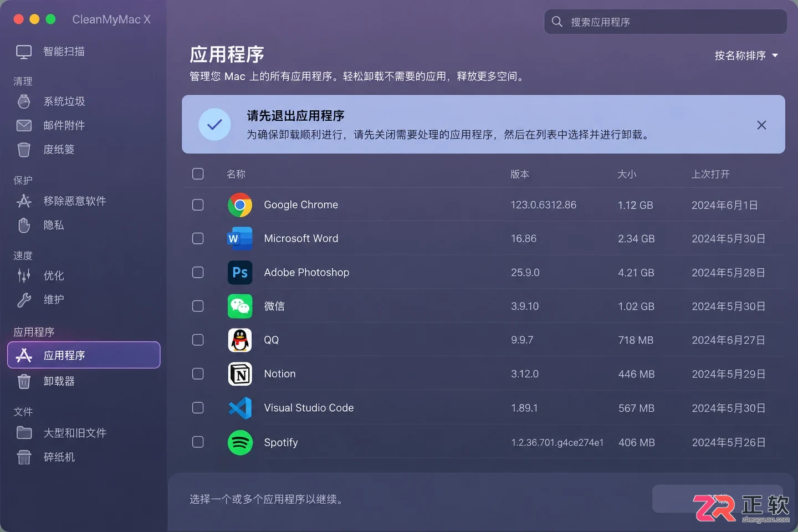Open 大型和旧文件 folder icon

24,433
